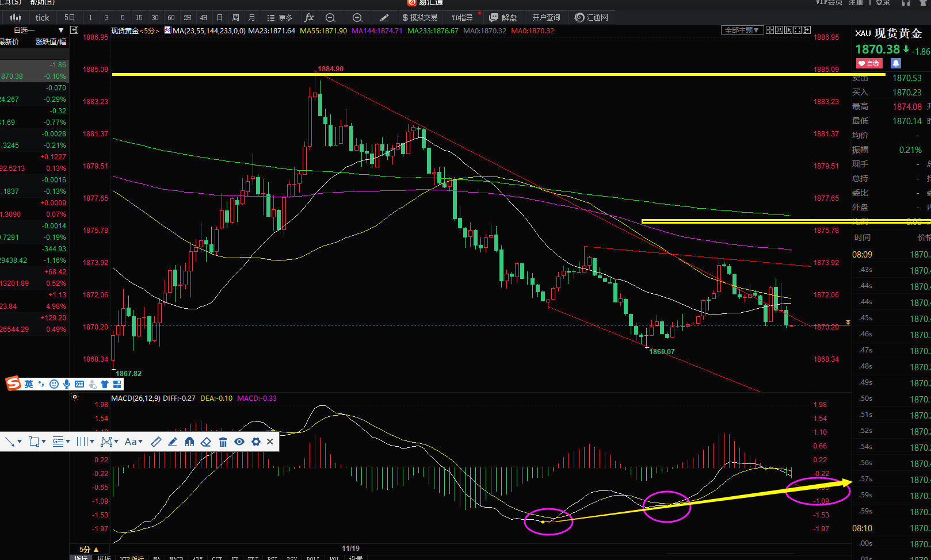Open the 更多 more timeframes menu
Image resolution: width=931 pixels, height=560 pixels.
(280, 18)
